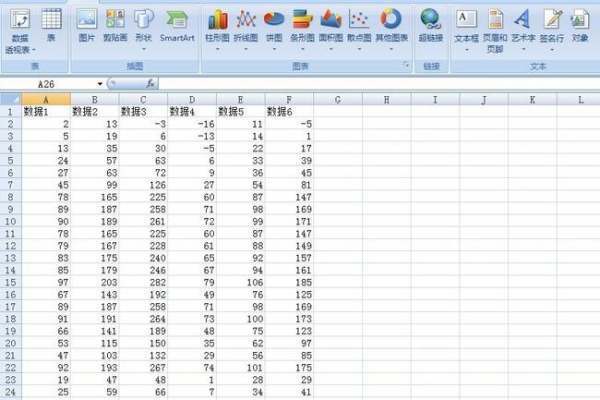Insert a 表 (Table)
The height and width of the screenshot is (400, 600).
click(51, 25)
